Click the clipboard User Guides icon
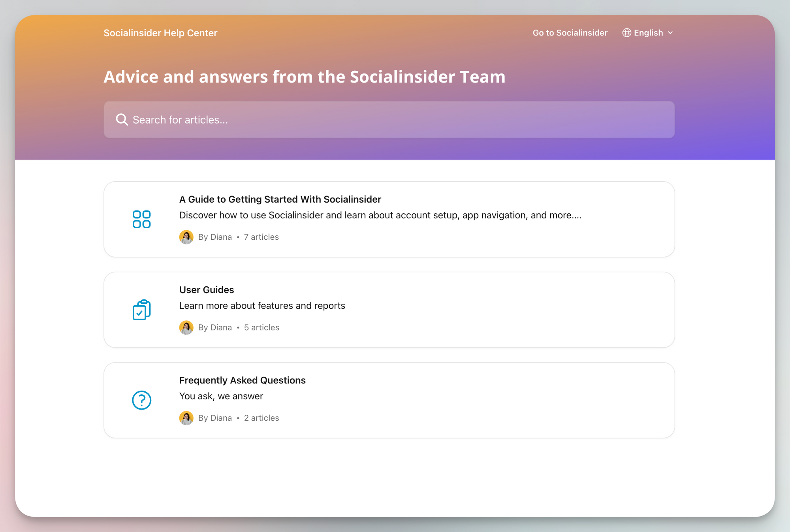The image size is (790, 532). pyautogui.click(x=141, y=310)
